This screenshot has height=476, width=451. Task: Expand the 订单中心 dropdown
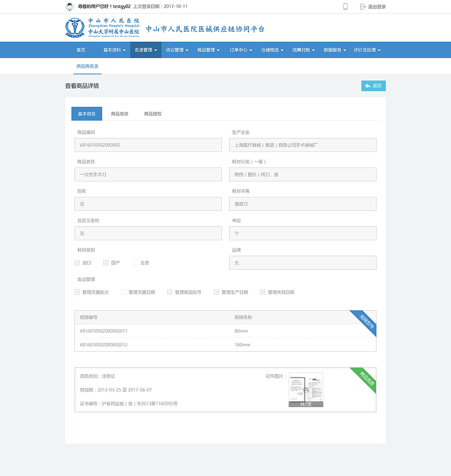point(240,50)
